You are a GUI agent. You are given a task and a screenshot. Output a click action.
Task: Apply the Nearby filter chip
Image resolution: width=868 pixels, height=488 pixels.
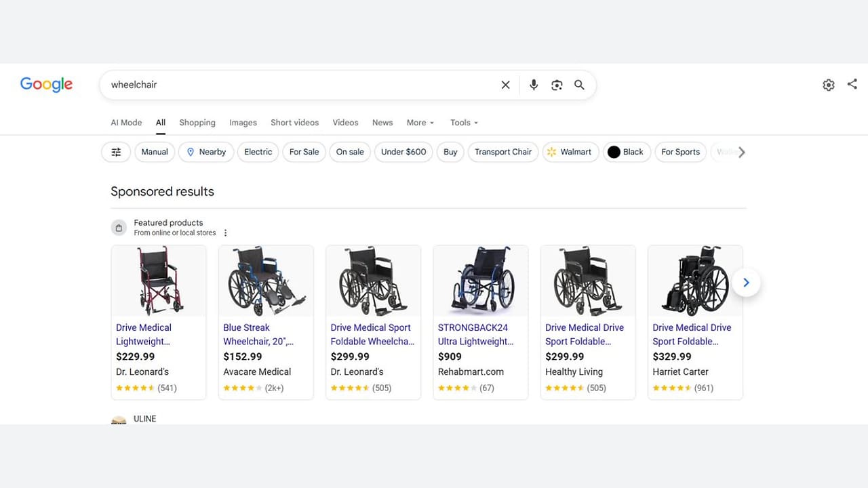pyautogui.click(x=206, y=152)
